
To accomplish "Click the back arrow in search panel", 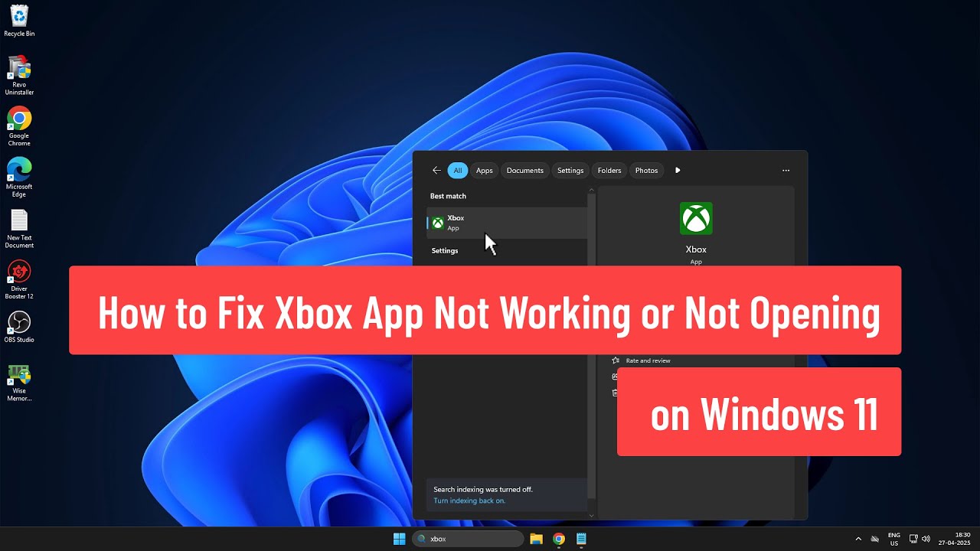I will coord(436,171).
